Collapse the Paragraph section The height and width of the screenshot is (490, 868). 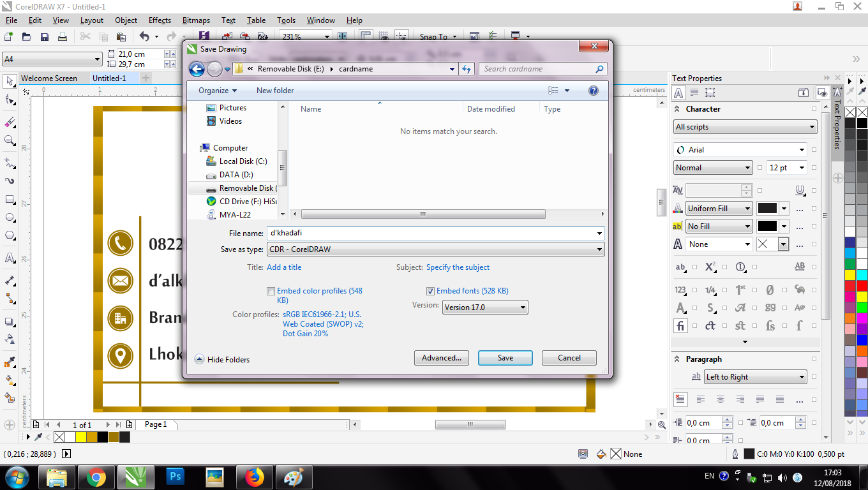tap(677, 359)
